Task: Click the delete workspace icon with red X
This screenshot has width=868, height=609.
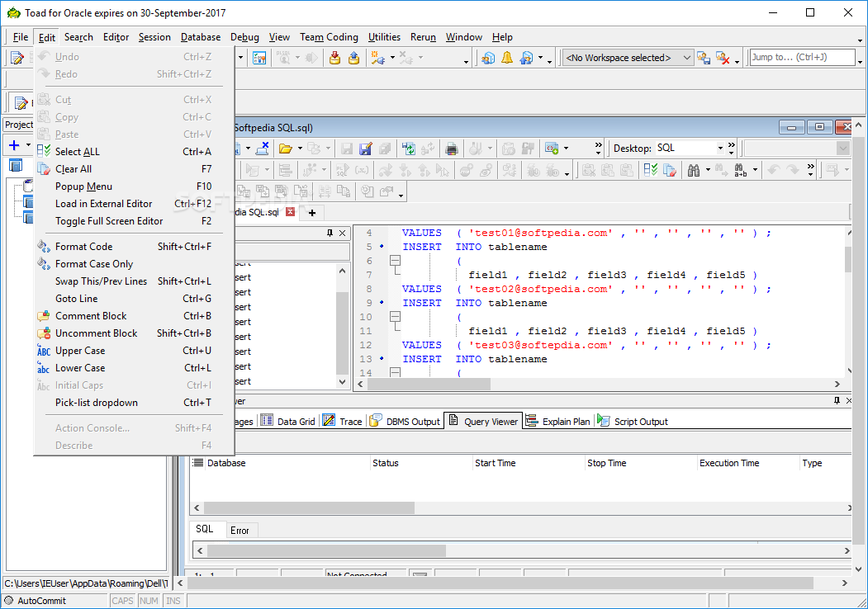Action: coord(723,58)
